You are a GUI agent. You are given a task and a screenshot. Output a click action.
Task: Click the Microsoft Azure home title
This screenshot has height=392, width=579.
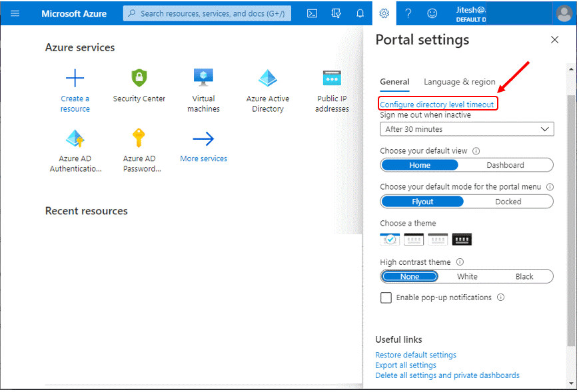(74, 14)
